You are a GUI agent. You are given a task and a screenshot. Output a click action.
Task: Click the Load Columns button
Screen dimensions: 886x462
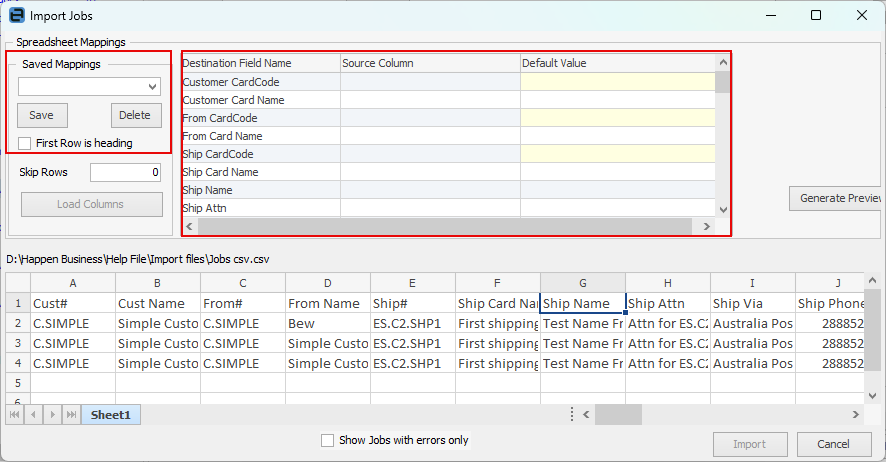92,204
